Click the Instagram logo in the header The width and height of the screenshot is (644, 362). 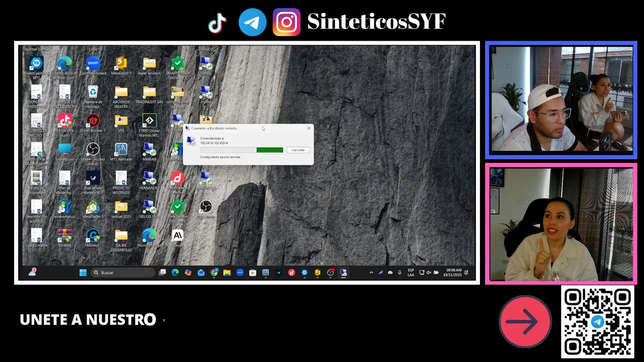(286, 22)
